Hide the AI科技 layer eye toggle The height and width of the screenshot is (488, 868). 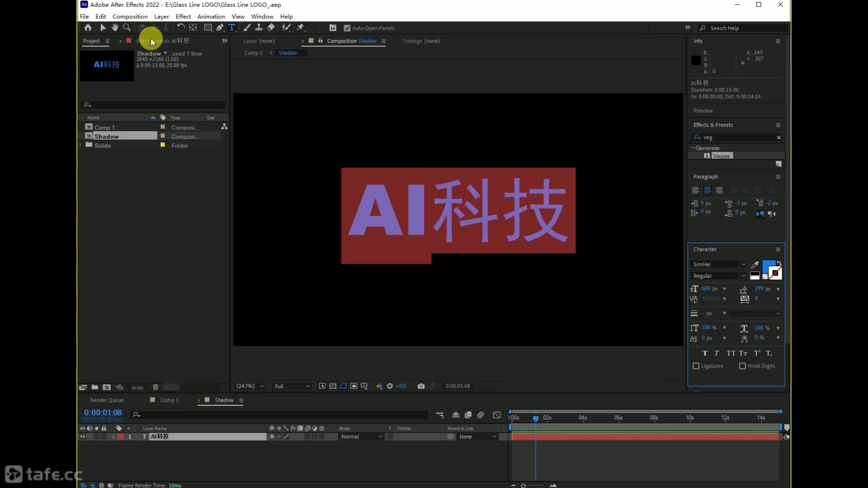tap(82, 437)
